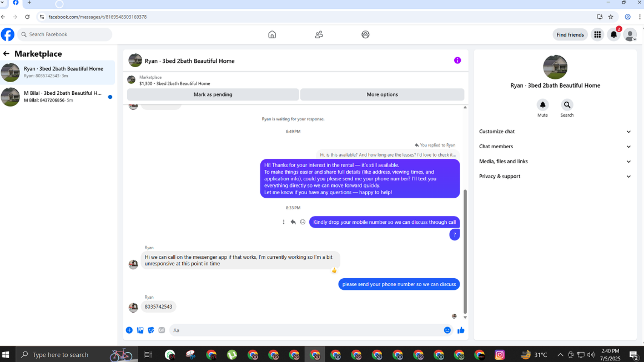Search in conversation magnifier icon

tap(567, 105)
